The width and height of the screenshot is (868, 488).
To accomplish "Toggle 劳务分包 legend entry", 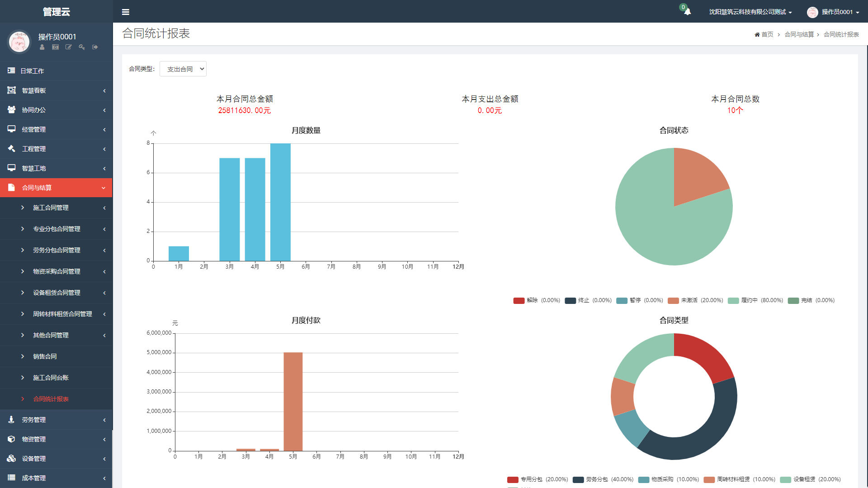I will 603,479.
